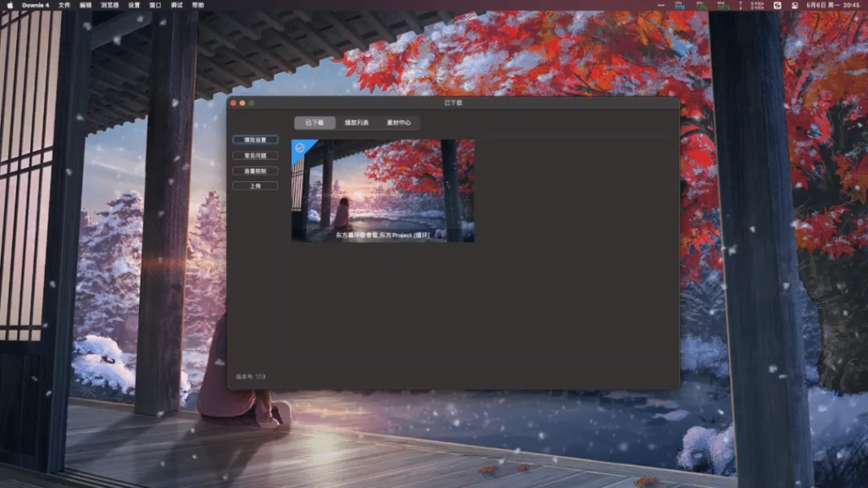
Task: Open the 音量控制 panel
Action: coord(254,169)
